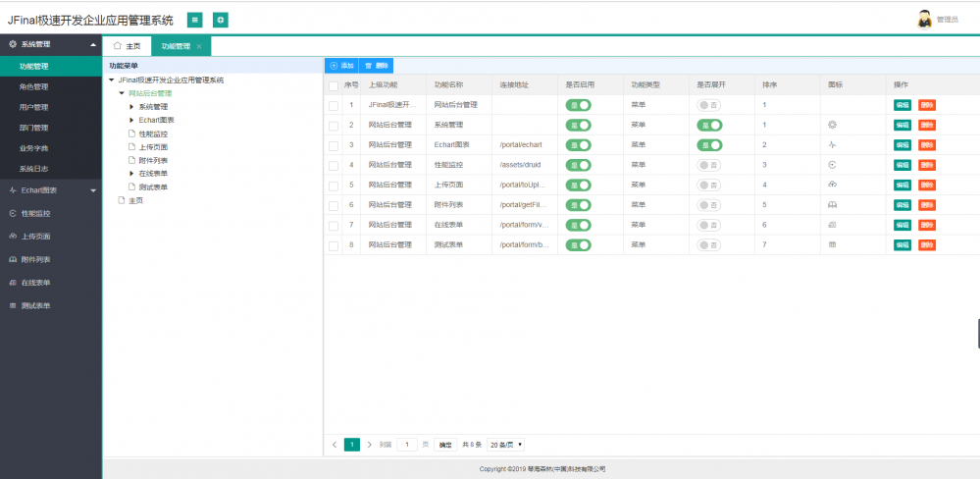Click the header plus-circle icon
The width and height of the screenshot is (980, 479).
pyautogui.click(x=220, y=20)
